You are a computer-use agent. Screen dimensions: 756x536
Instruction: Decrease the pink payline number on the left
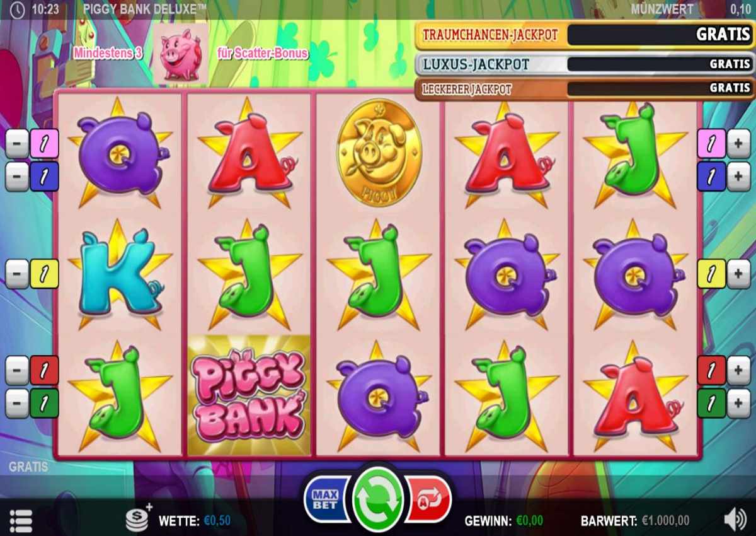tap(17, 144)
